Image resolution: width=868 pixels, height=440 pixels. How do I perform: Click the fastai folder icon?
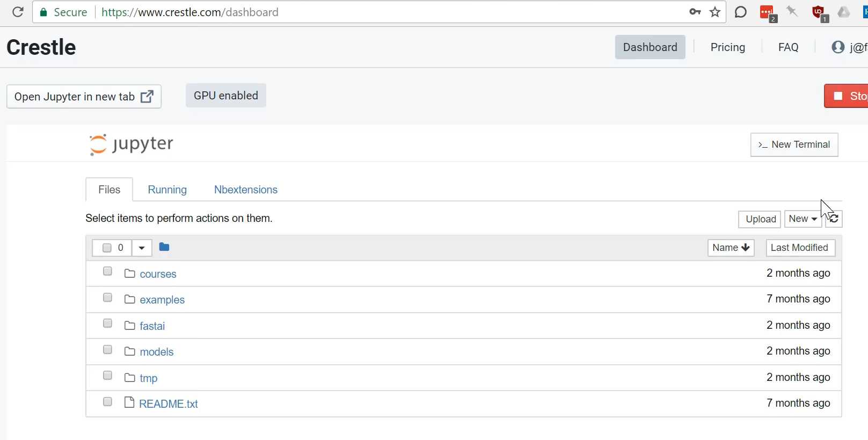pos(129,325)
